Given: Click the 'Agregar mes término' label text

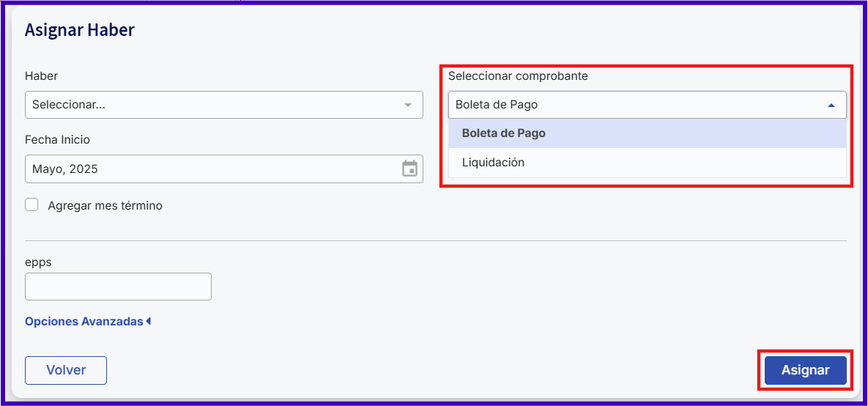Looking at the screenshot, I should (105, 205).
